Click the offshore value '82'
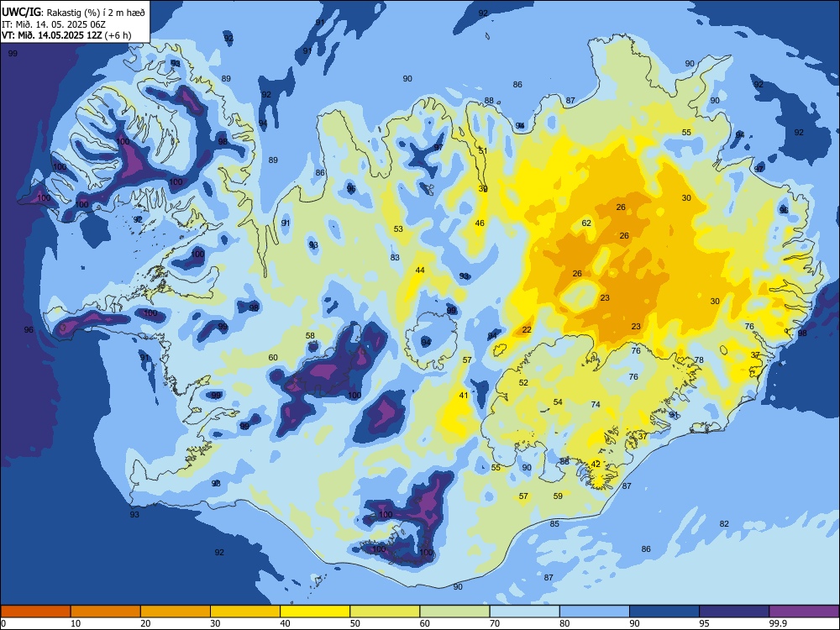This screenshot has width=840, height=630. [x=724, y=523]
